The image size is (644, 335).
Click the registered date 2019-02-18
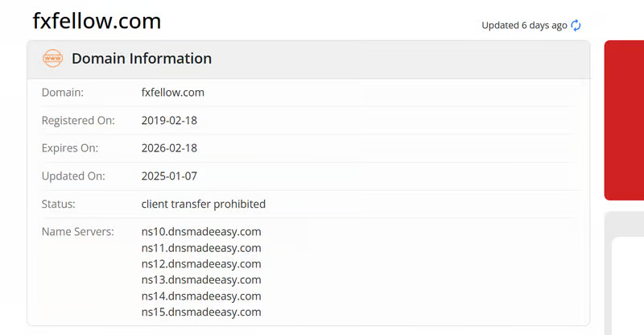click(x=169, y=121)
